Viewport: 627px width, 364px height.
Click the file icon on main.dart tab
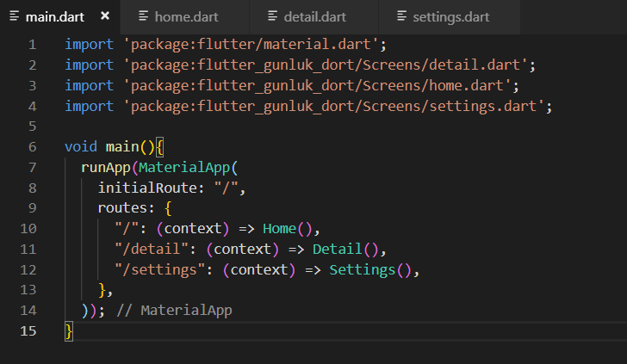15,16
